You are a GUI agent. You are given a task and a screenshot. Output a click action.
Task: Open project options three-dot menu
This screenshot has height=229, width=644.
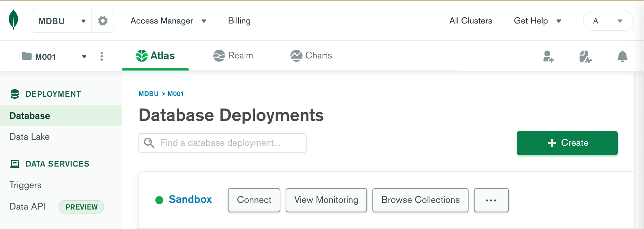tap(102, 56)
